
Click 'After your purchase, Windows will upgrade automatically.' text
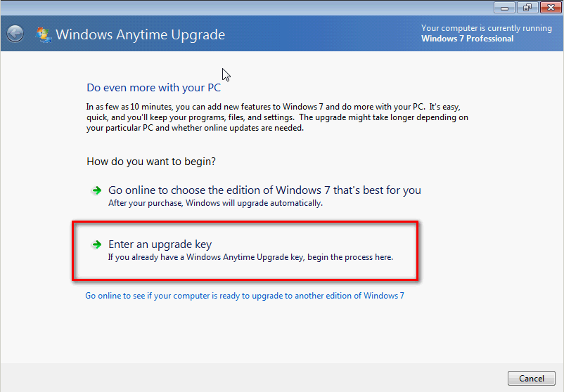click(x=215, y=203)
